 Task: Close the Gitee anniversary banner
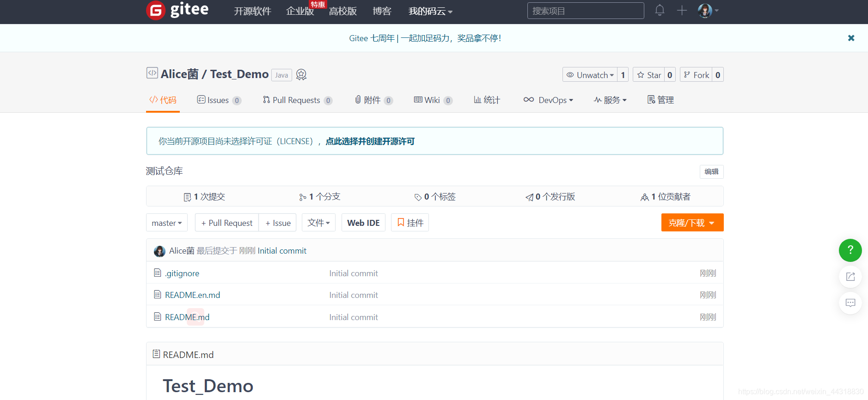tap(851, 38)
